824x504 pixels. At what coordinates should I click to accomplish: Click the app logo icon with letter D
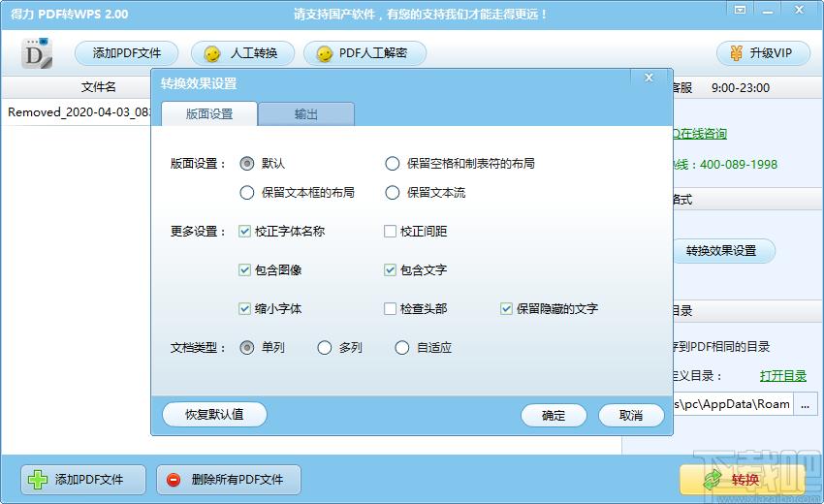(37, 53)
